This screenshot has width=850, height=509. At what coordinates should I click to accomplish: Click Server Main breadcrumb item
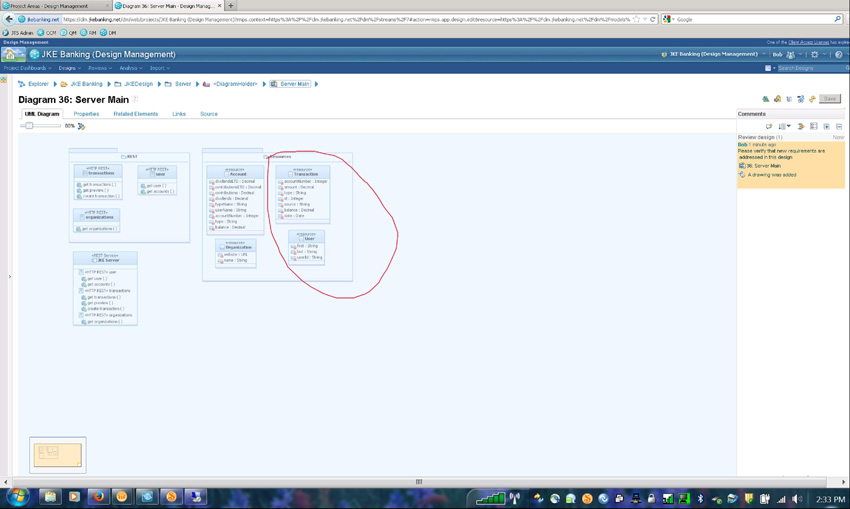[289, 84]
